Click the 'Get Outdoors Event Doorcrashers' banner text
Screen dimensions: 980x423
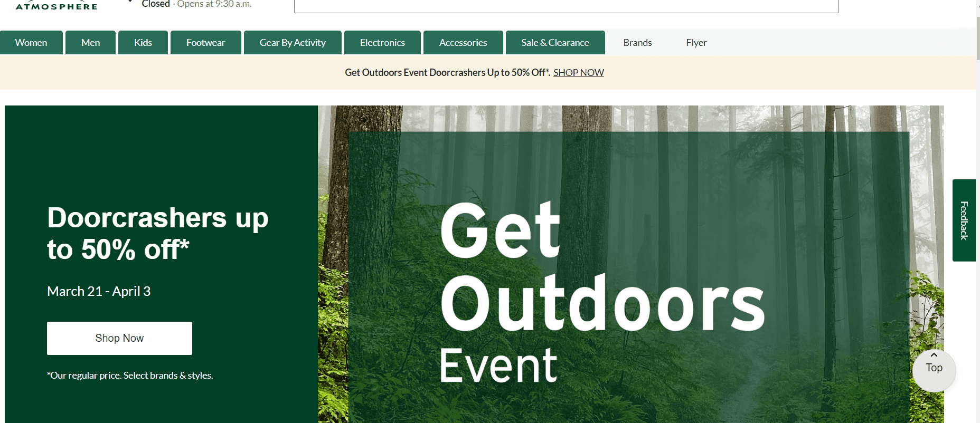[x=447, y=73]
